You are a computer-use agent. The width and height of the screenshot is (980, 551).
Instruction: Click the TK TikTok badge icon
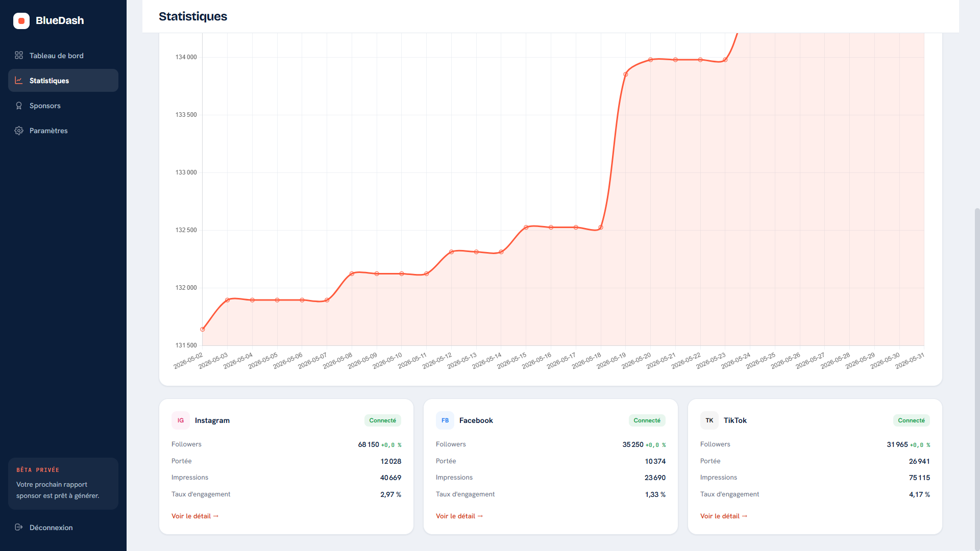click(709, 420)
